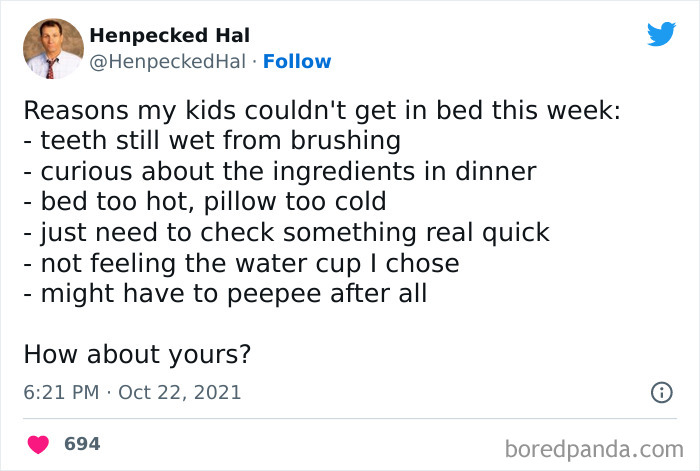700x471 pixels.
Task: Click the "How about yours?" question
Action: [136, 354]
